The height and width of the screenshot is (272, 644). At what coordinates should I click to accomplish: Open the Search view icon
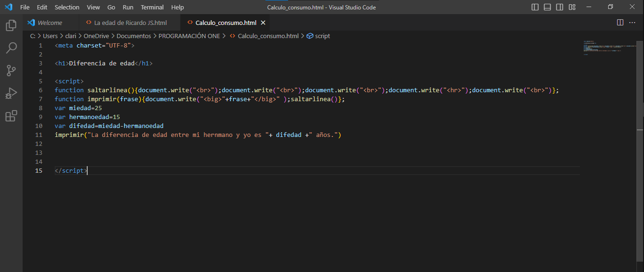pyautogui.click(x=11, y=48)
